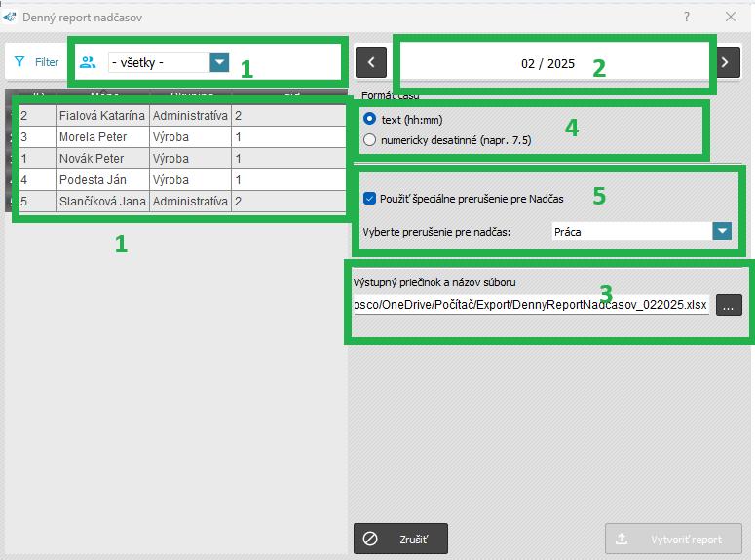Open the 'Práca' interruption dropdown
The image size is (755, 560).
coord(721,232)
